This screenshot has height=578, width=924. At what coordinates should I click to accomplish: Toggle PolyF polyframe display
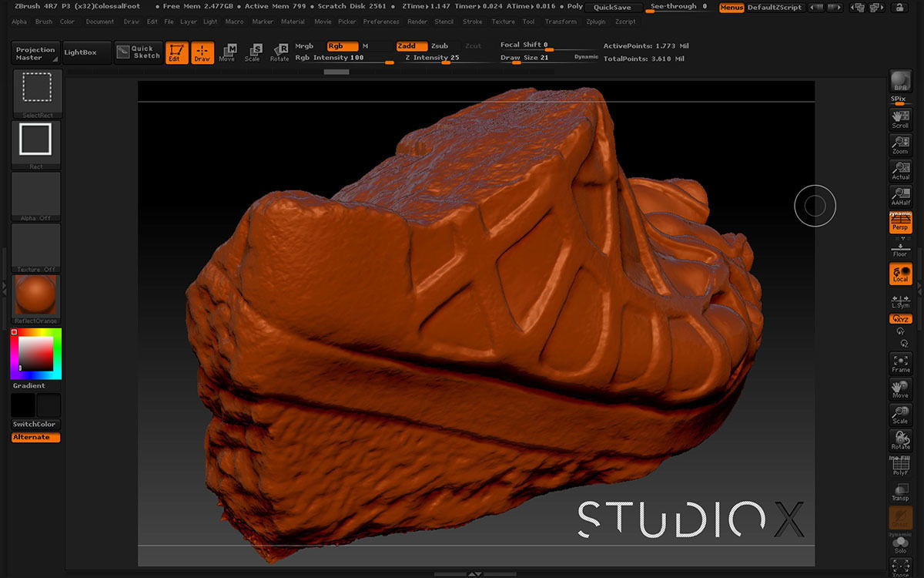click(x=900, y=466)
